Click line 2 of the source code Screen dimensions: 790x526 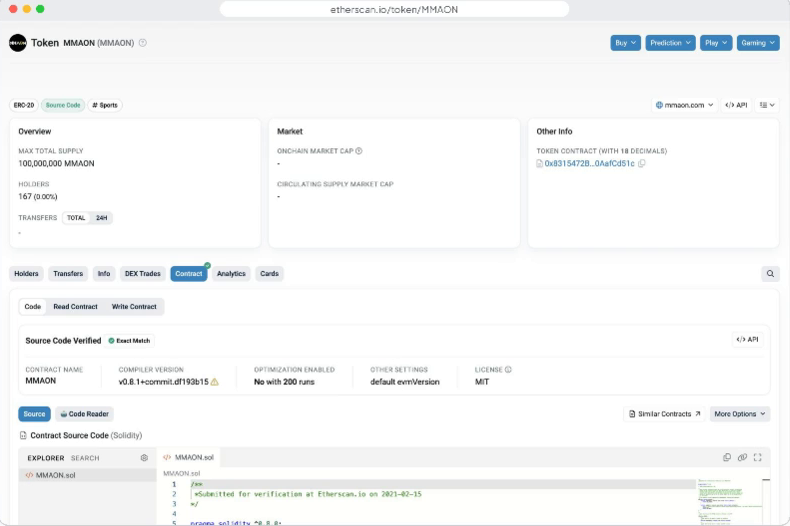[x=307, y=494]
